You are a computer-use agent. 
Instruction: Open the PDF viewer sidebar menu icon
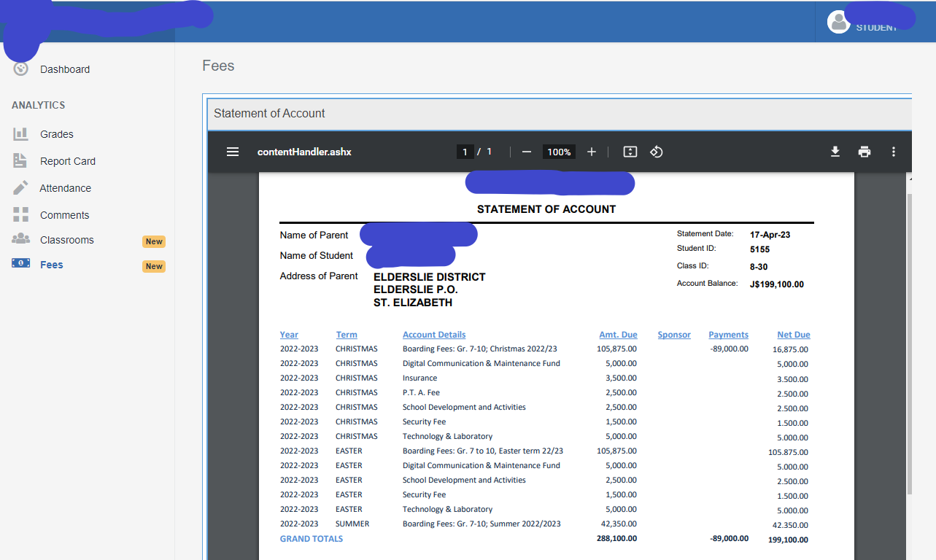click(233, 152)
